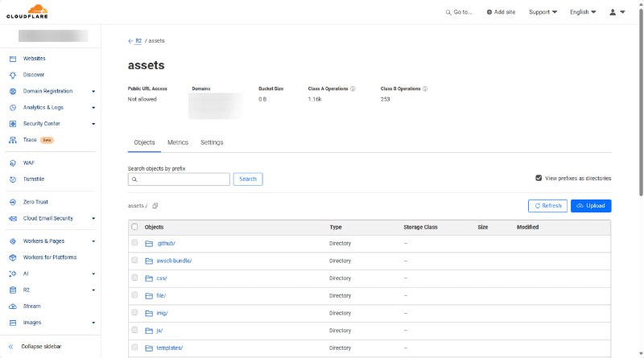Image resolution: width=644 pixels, height=358 pixels.
Task: Toggle View prefixes as directories checkbox
Action: click(539, 178)
